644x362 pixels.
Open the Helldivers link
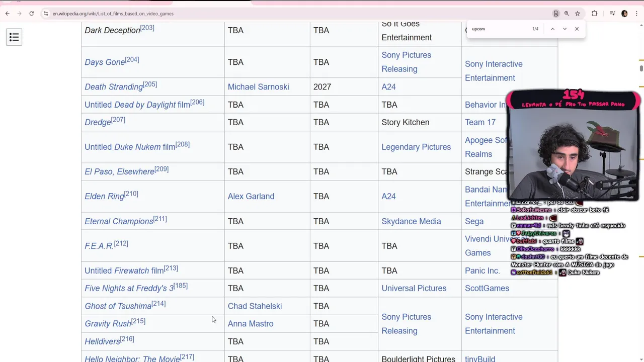102,342
